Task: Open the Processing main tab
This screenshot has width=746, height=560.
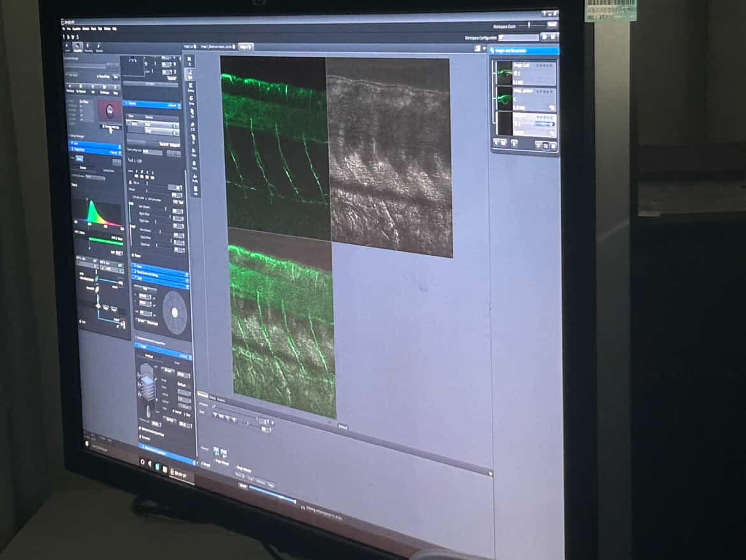Action: 89,47
